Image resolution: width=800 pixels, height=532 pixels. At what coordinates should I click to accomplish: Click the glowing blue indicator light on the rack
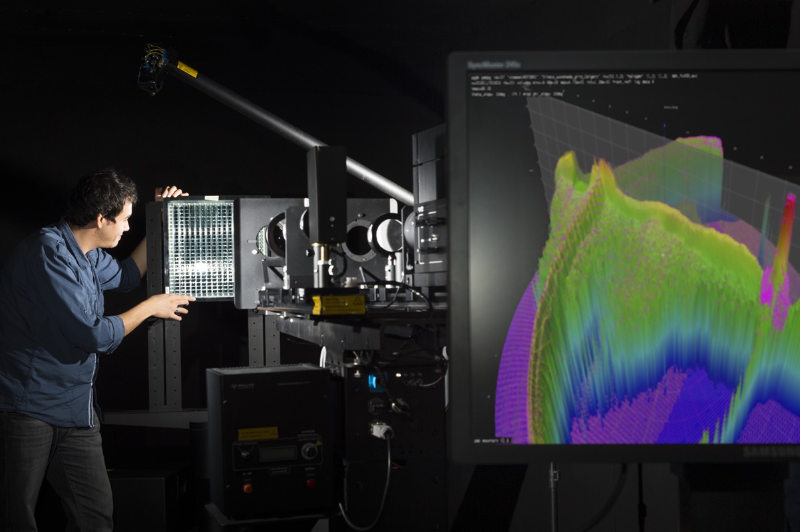[x=373, y=382]
